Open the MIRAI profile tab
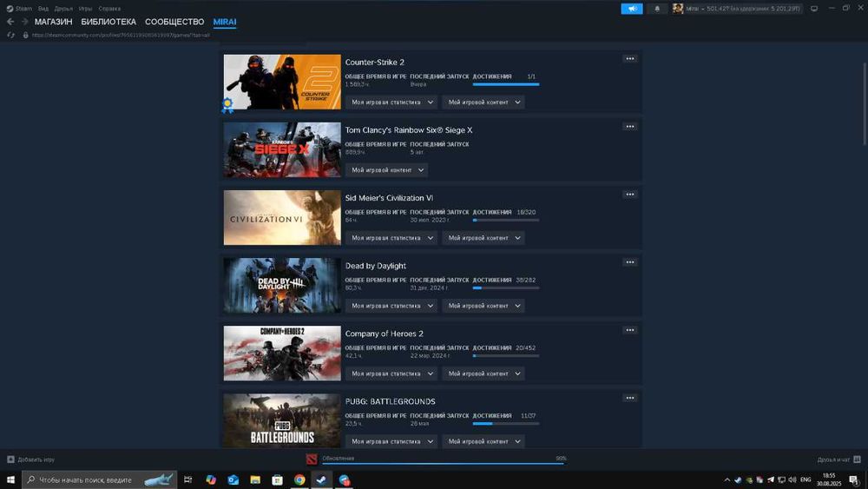 [x=225, y=22]
